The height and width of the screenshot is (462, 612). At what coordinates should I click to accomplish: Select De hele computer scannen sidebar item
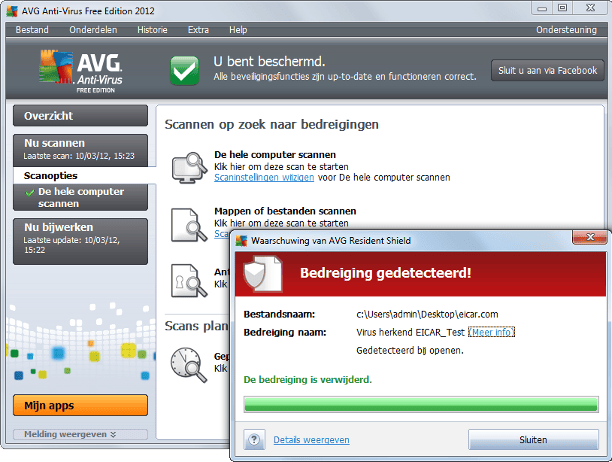(x=80, y=197)
